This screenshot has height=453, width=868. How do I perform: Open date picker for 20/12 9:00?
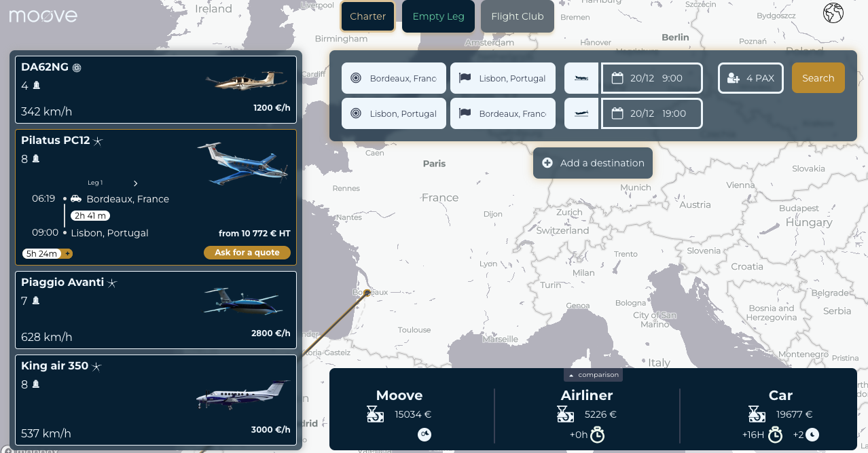pos(652,78)
